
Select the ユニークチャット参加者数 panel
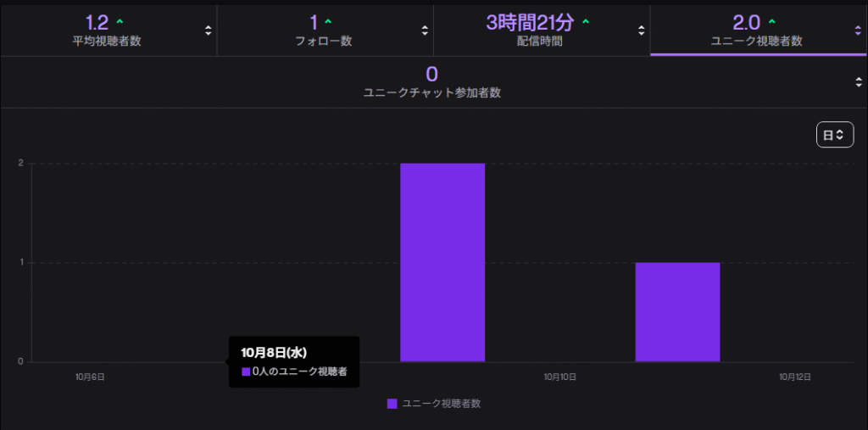pos(431,92)
